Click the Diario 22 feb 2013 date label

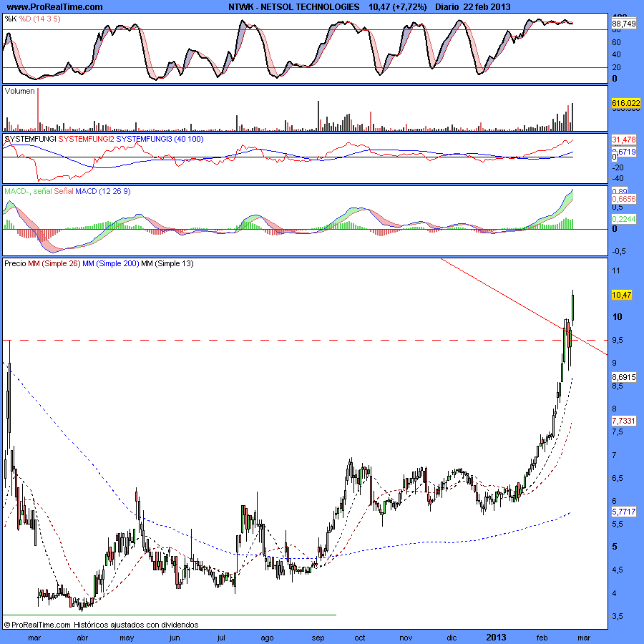pyautogui.click(x=473, y=7)
